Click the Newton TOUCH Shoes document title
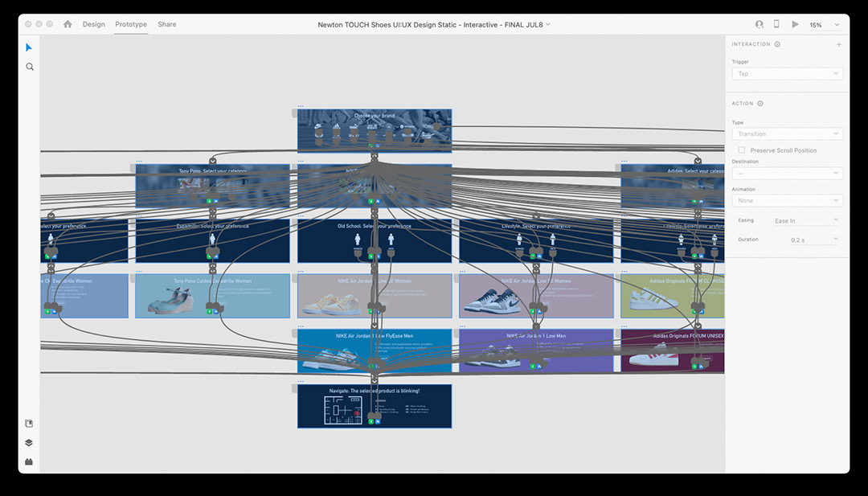This screenshot has width=868, height=496. (430, 24)
